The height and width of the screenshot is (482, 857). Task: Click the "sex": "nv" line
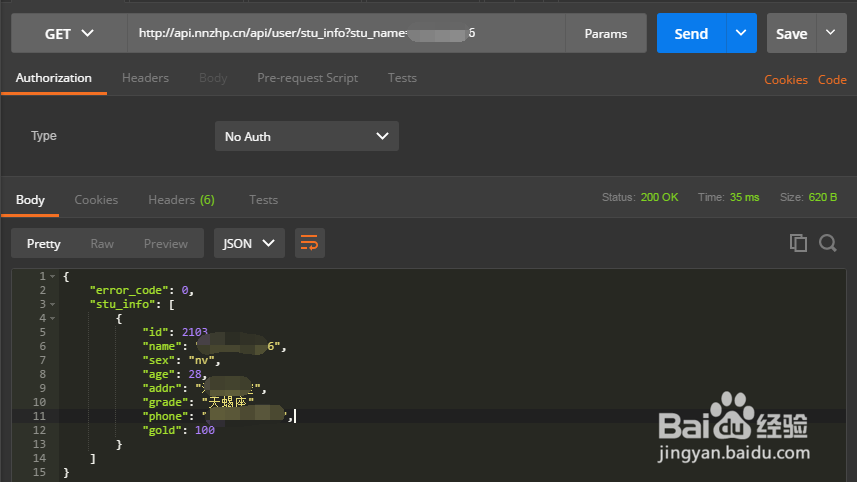(x=181, y=360)
